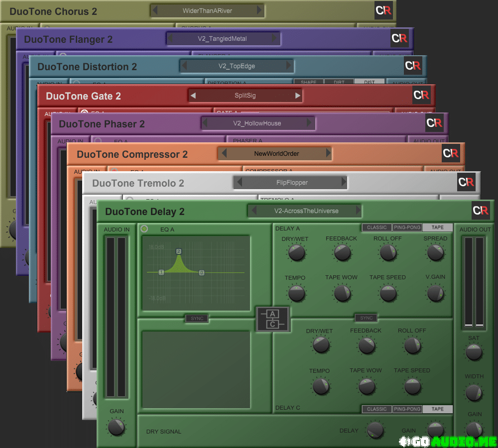
Task: Click the Delay A FEEDBACK knob
Action: coord(343,253)
